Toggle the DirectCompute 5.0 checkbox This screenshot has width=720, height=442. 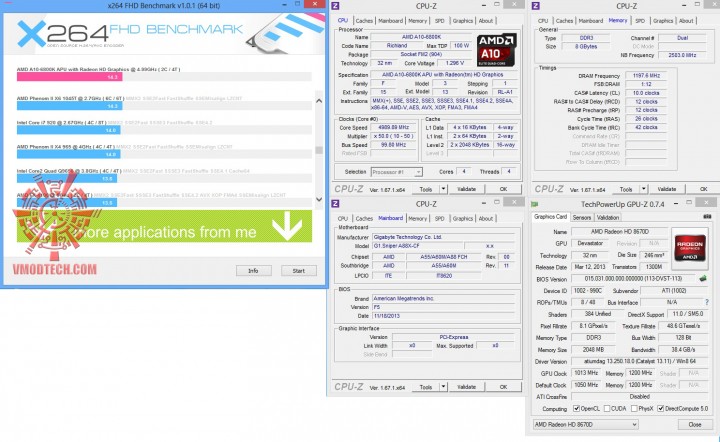[x=661, y=408]
